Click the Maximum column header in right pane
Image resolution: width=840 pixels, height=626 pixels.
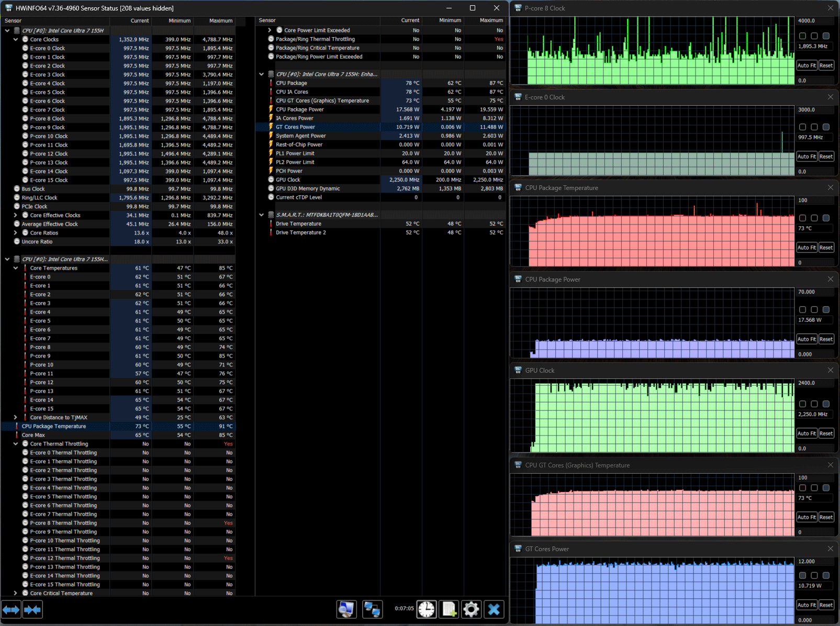coord(485,20)
